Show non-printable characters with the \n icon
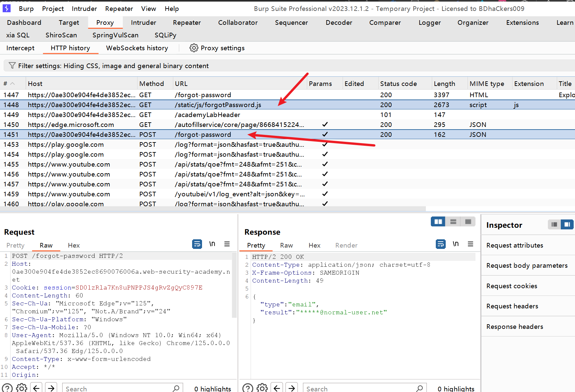 point(212,244)
